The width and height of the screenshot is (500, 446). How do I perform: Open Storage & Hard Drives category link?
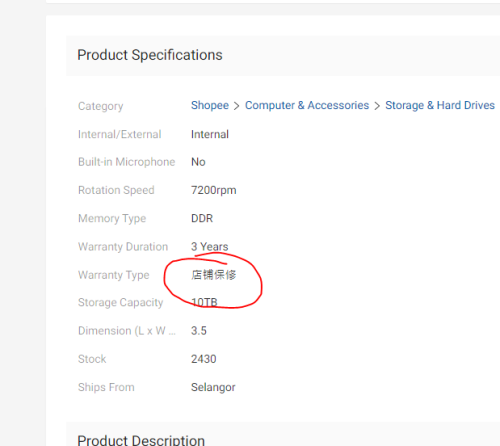click(440, 105)
